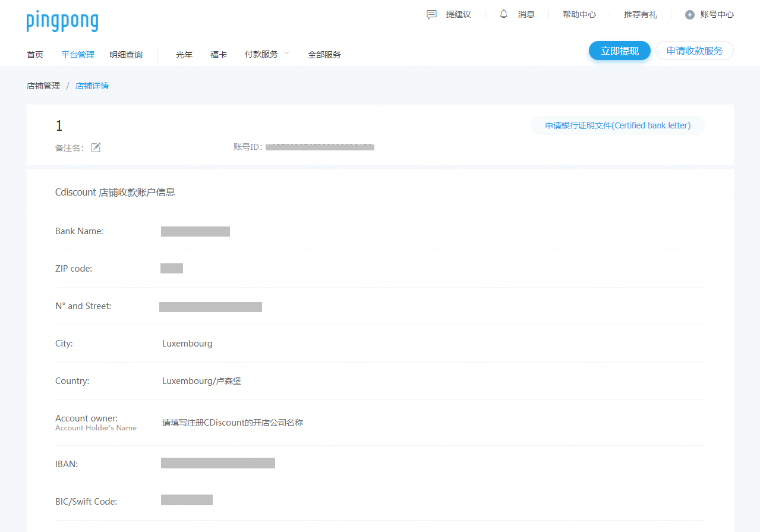Screen dimensions: 760x532
Task: Click the store name "1" title
Action: pos(59,125)
